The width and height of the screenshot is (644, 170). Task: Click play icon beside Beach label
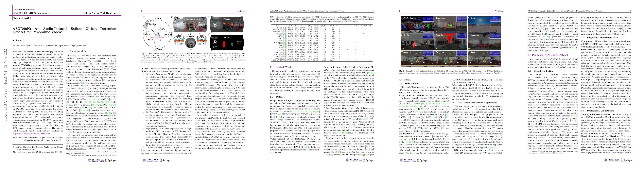coord(469,18)
